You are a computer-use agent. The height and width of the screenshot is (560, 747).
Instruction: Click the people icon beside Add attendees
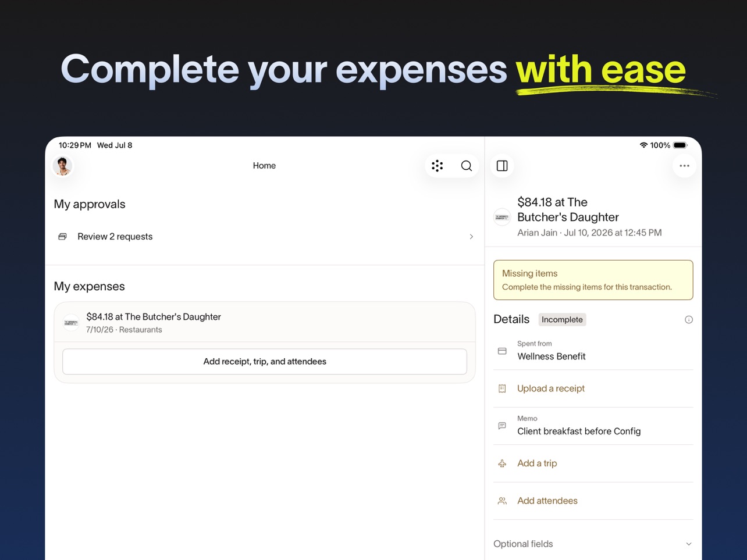pyautogui.click(x=502, y=501)
